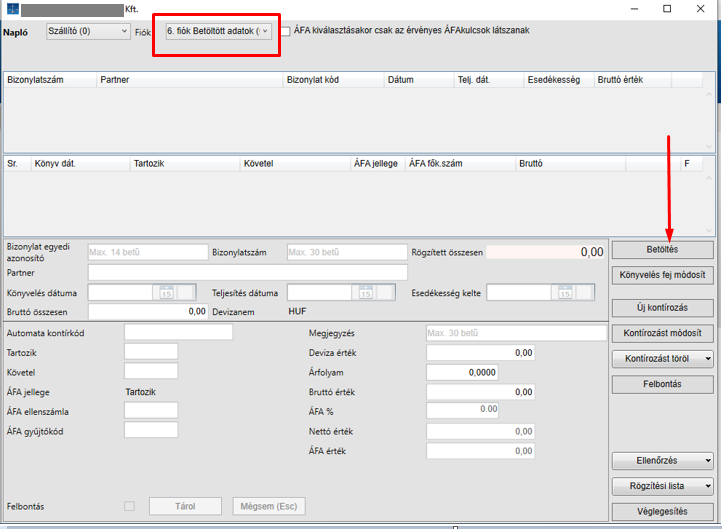722x529 pixels.
Task: Click the Véglegesítés button
Action: point(663,512)
